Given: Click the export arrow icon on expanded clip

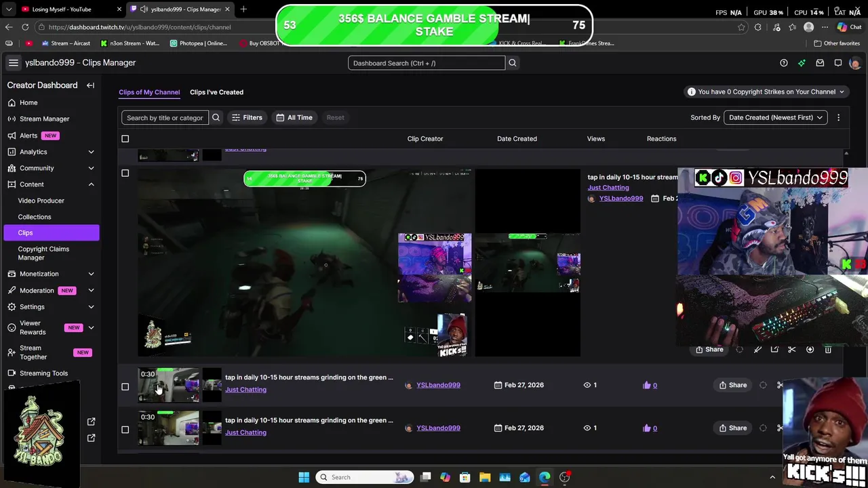Looking at the screenshot, I should 774,350.
